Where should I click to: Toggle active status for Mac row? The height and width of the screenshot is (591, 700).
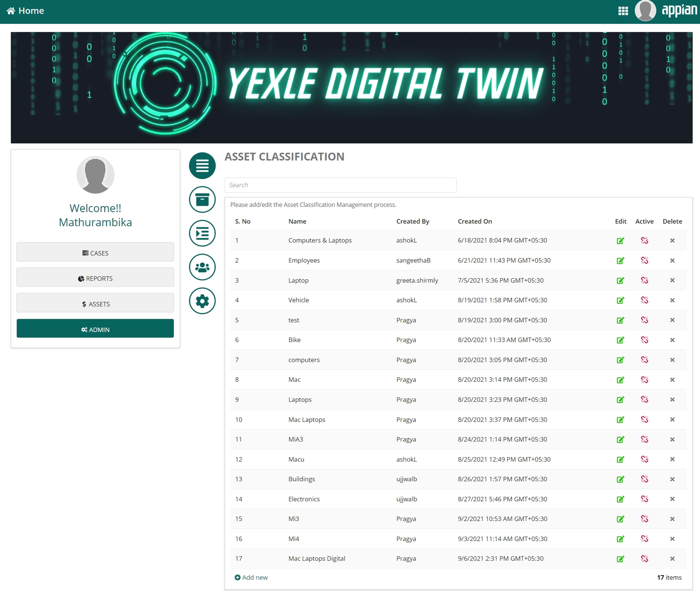644,380
